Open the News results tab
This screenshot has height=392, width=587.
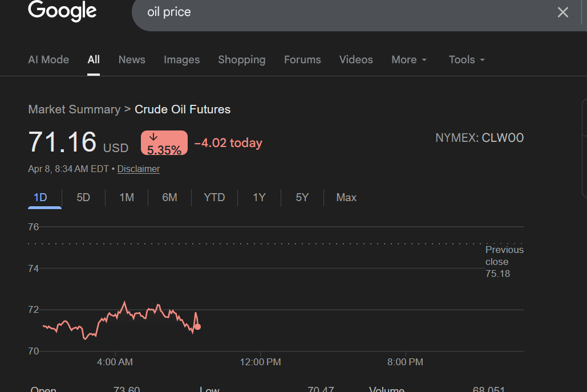pyautogui.click(x=132, y=60)
